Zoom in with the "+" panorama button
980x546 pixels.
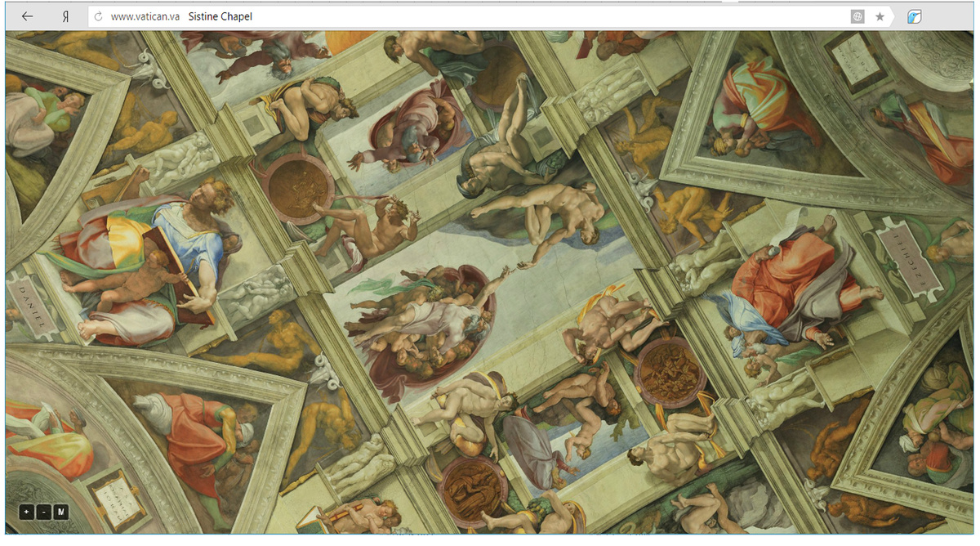click(26, 512)
